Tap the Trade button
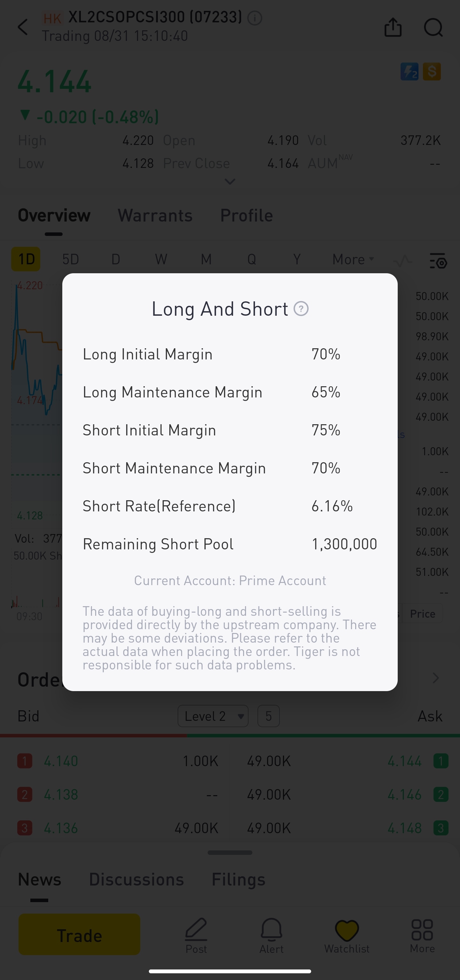 (79, 934)
